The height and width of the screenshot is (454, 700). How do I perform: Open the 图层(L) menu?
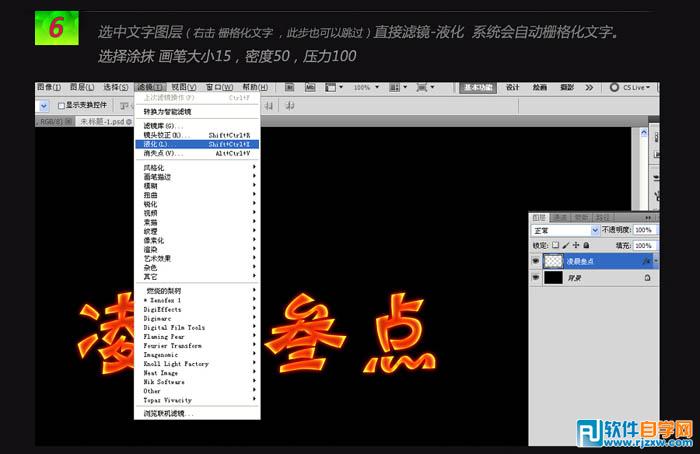tap(82, 87)
